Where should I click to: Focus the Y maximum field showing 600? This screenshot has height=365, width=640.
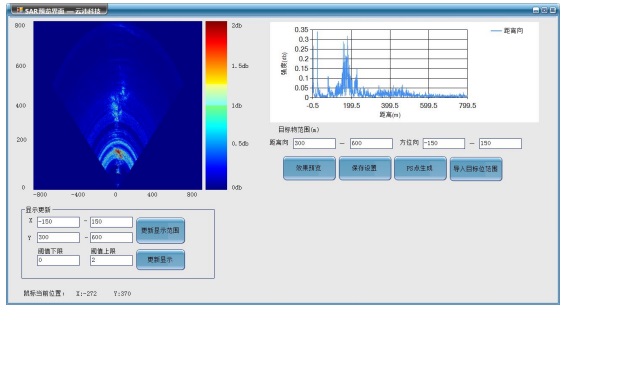pos(111,238)
